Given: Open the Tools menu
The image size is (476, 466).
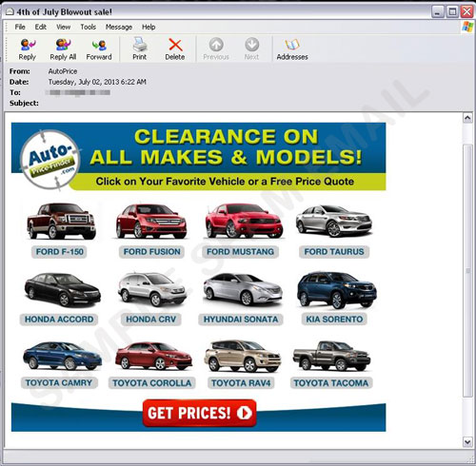Looking at the screenshot, I should [88, 27].
